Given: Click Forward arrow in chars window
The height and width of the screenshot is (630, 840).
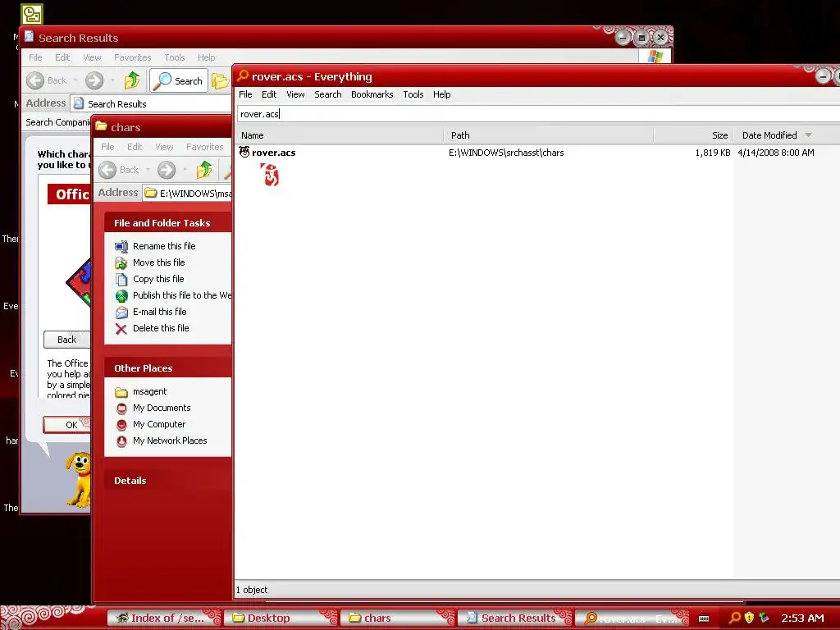Looking at the screenshot, I should tap(167, 170).
